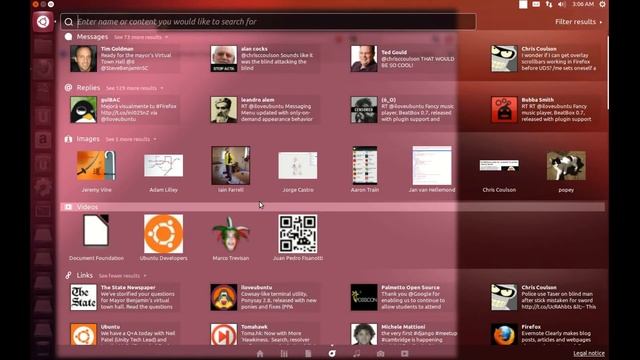Open the Tomahawk link

click(x=264, y=335)
